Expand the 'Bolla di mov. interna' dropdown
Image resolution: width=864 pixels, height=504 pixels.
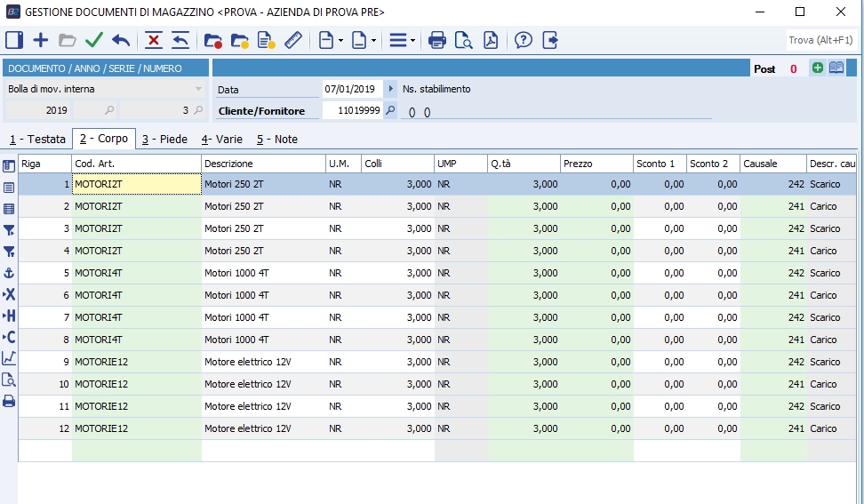click(x=198, y=89)
